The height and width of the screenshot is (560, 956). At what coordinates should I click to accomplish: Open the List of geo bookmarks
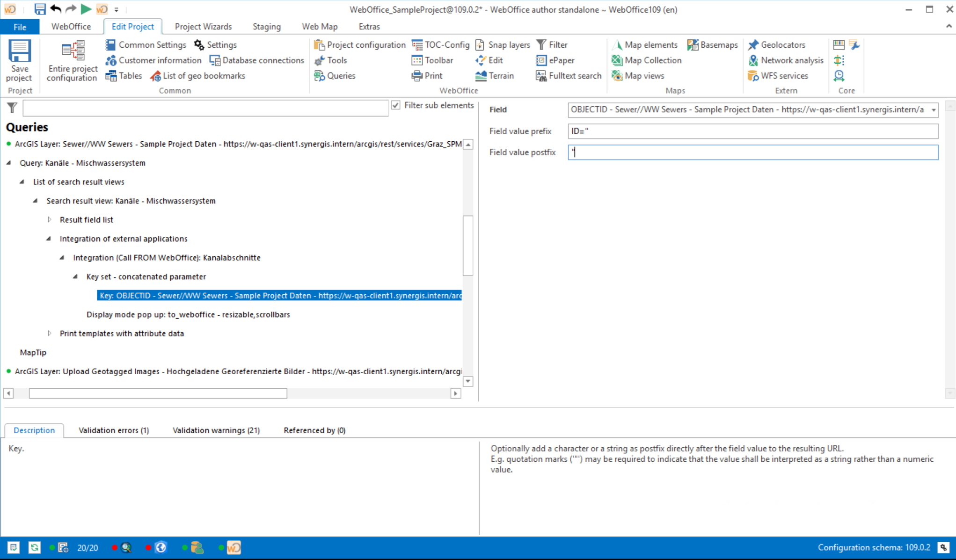pos(198,75)
